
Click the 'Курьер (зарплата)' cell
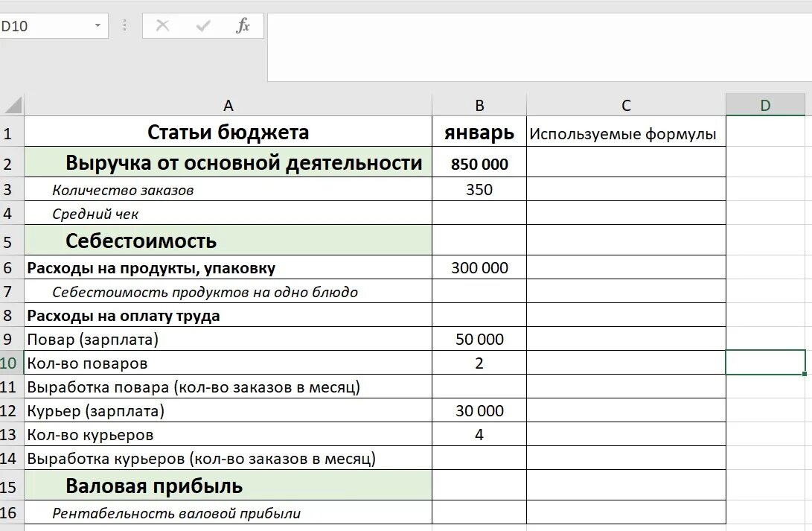228,410
